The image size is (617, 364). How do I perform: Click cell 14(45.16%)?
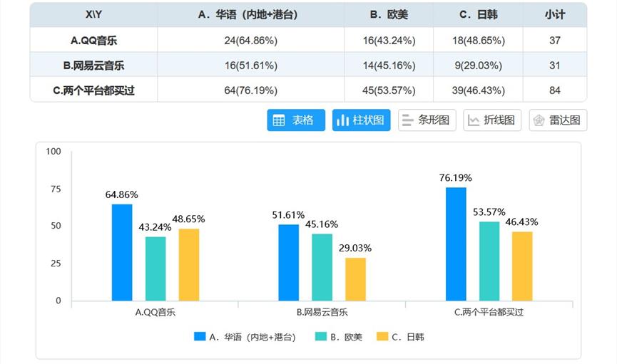tap(389, 66)
